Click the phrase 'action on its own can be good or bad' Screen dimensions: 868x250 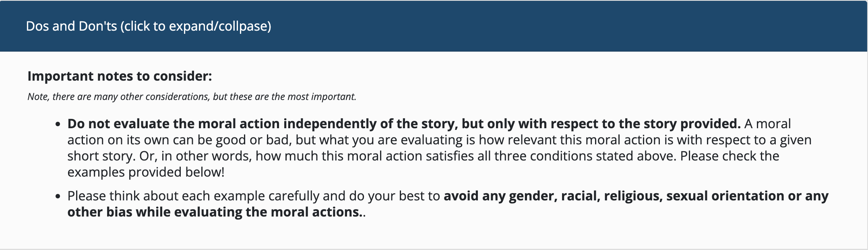(180, 140)
